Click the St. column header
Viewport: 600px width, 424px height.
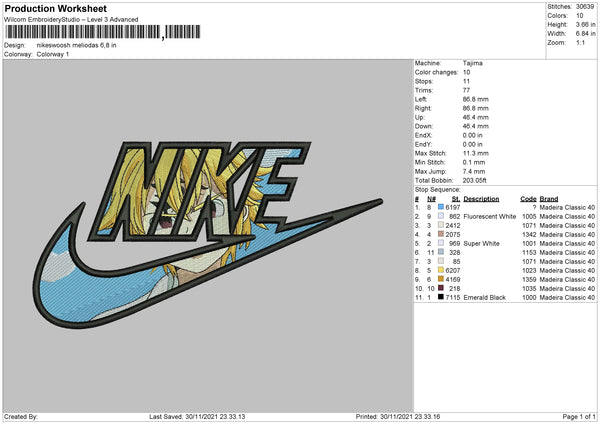[x=455, y=197]
